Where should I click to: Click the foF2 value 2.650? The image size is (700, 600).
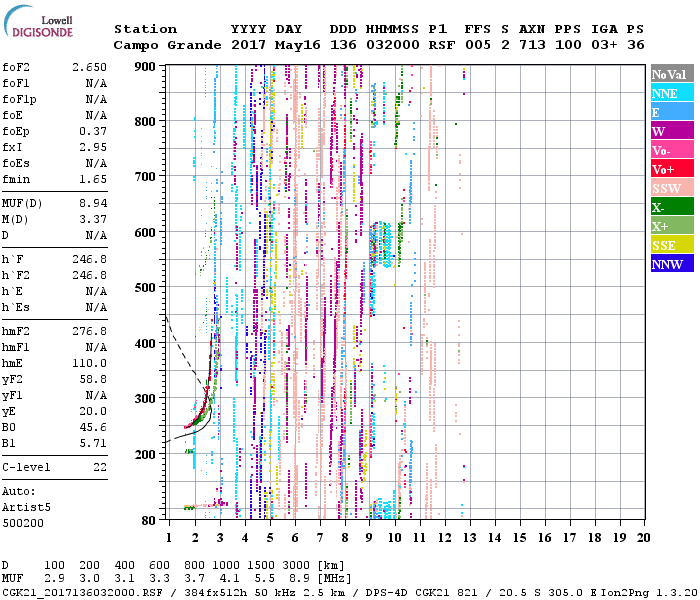pyautogui.click(x=89, y=67)
